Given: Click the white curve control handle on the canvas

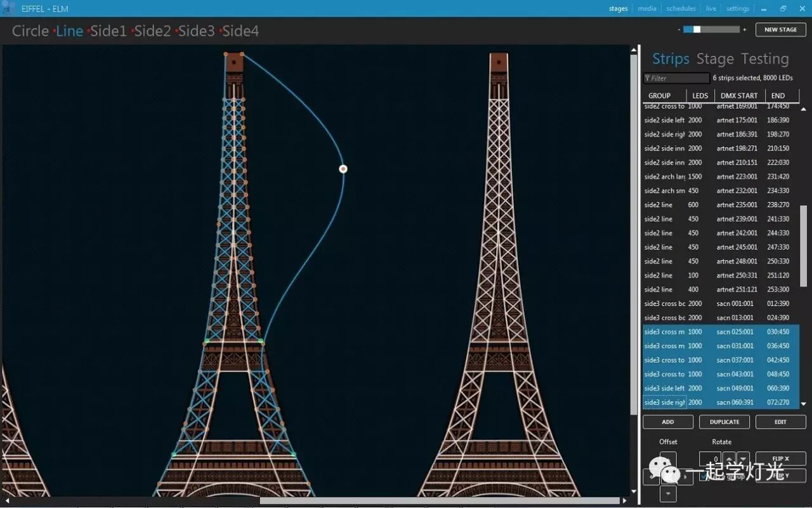Looking at the screenshot, I should (x=343, y=169).
